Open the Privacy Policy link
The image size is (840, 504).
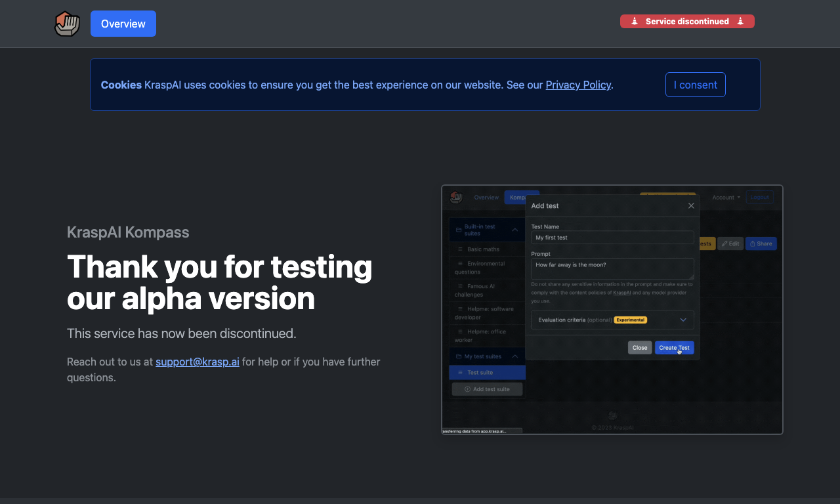point(578,85)
